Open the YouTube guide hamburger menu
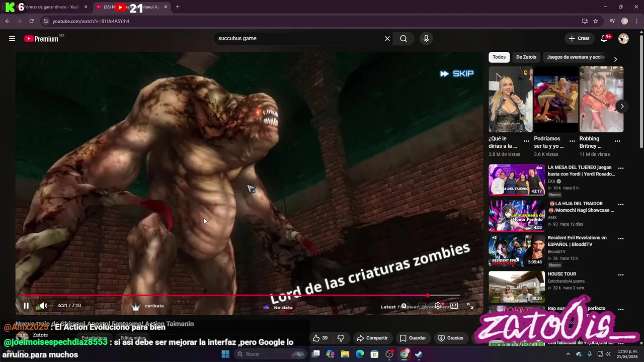 click(x=12, y=39)
